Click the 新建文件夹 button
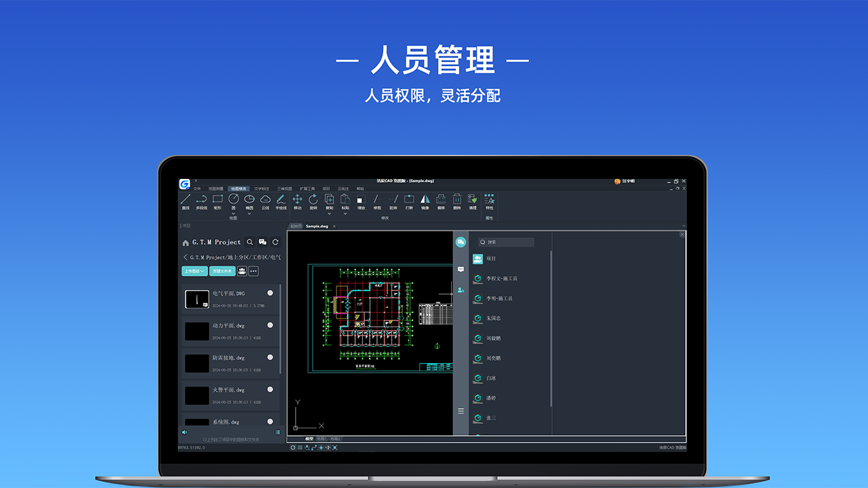Image resolution: width=868 pixels, height=488 pixels. coord(222,271)
